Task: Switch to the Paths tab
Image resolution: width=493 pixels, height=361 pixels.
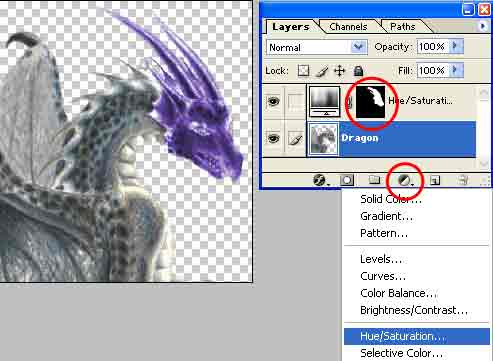Action: (x=403, y=27)
